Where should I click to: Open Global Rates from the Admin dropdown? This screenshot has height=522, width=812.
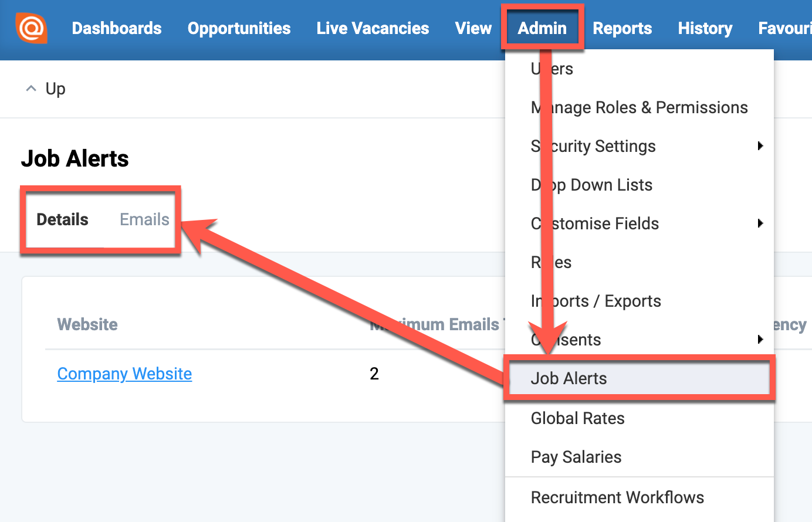pos(577,418)
